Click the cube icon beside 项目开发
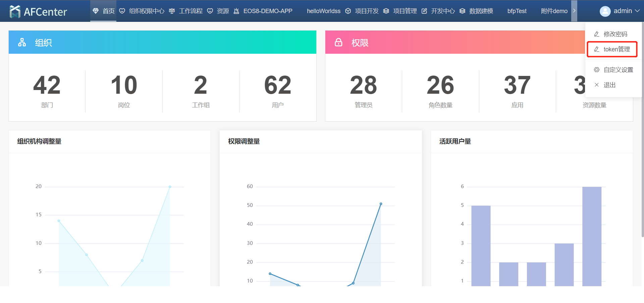The image size is (644, 303). coord(348,11)
